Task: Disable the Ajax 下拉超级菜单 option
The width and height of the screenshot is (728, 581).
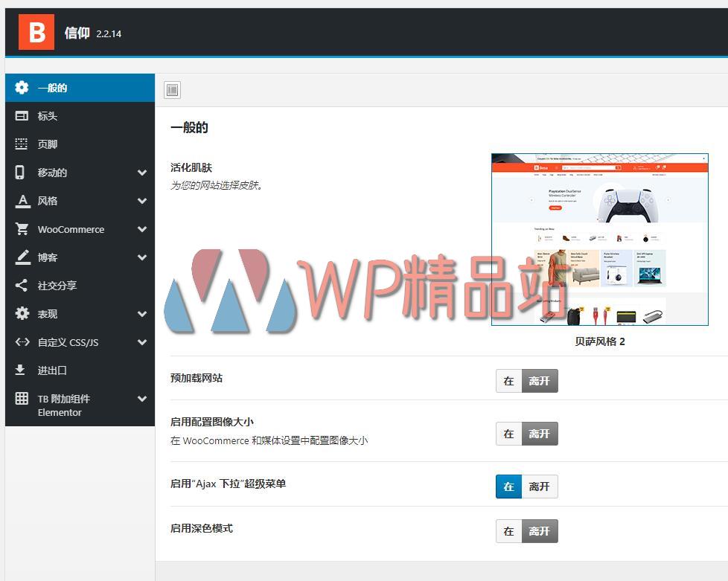Action: (x=539, y=486)
